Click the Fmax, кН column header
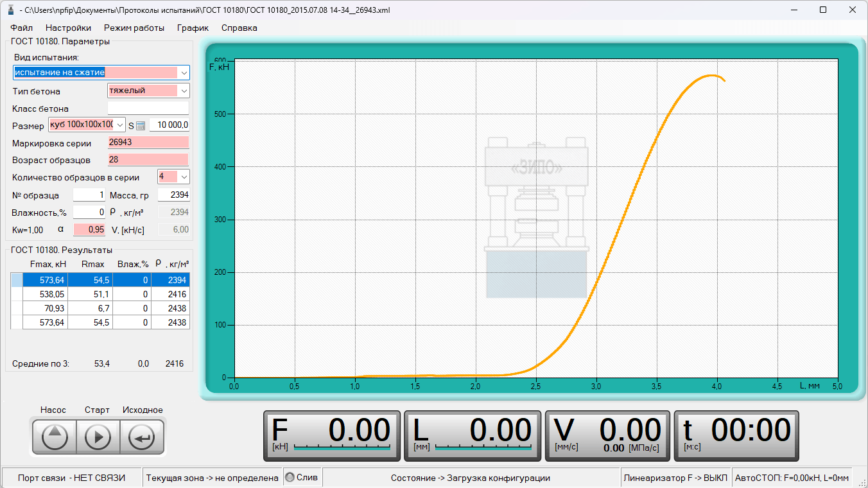The width and height of the screenshot is (868, 488). click(48, 264)
